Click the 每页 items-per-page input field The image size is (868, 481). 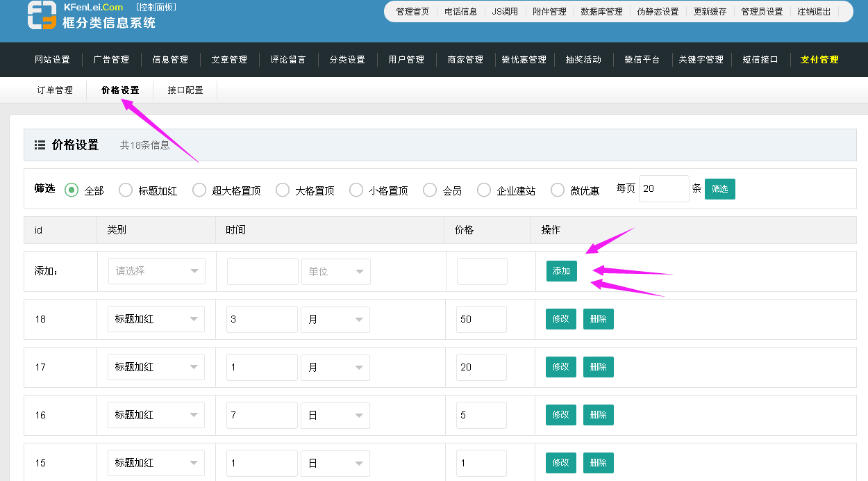[x=663, y=189]
